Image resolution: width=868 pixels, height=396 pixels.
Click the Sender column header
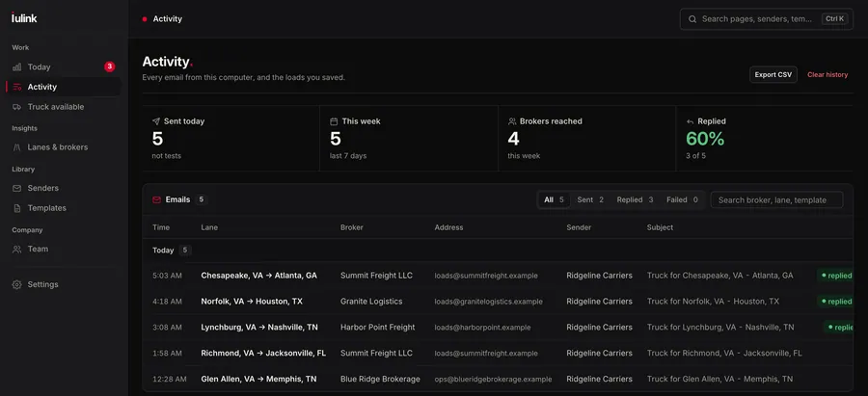(579, 227)
